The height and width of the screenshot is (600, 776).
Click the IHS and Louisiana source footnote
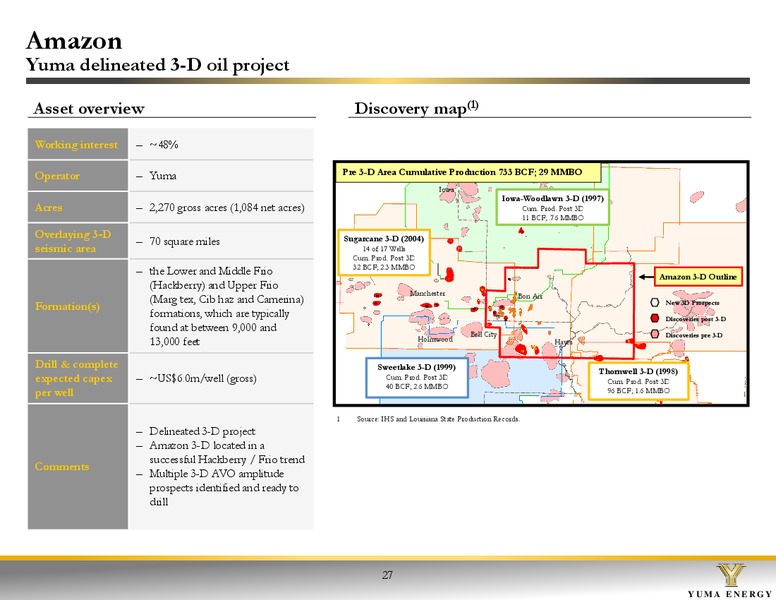(438, 419)
